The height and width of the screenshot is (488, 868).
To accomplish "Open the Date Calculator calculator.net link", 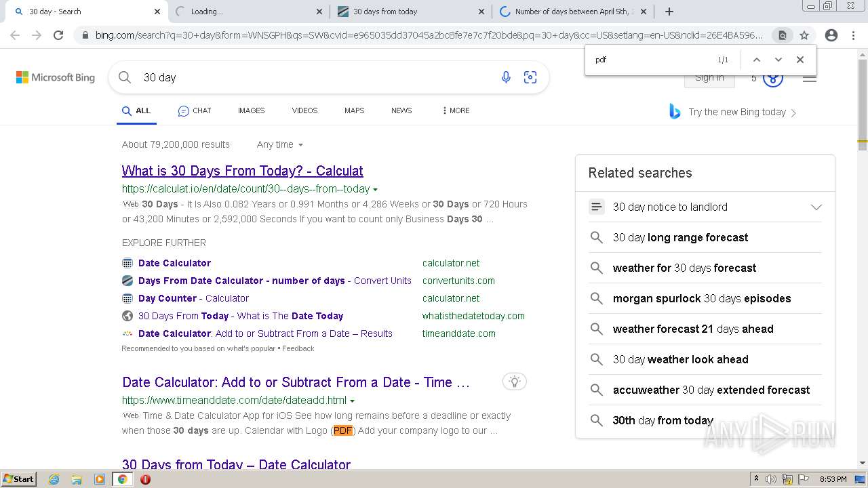I will 174,263.
